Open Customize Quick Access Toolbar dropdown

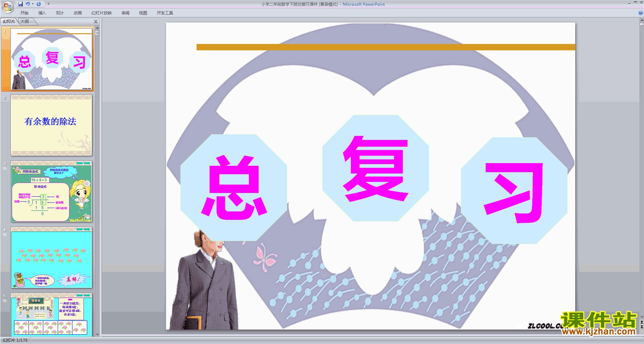[48, 4]
